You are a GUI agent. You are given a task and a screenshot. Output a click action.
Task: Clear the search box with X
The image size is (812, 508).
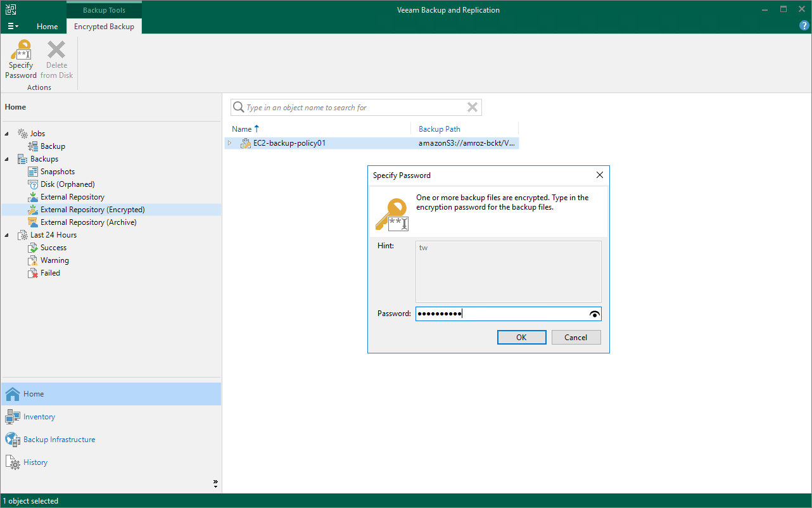point(473,108)
